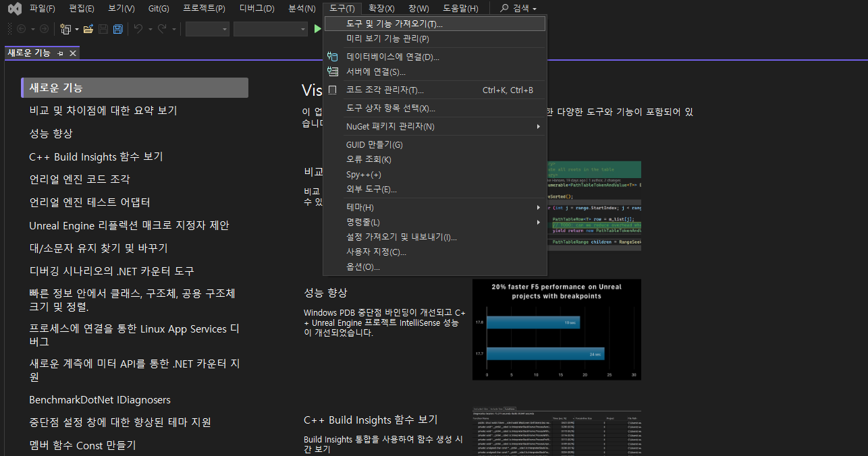868x456 pixels.
Task: Open C++ Build Insights 함수 보기 in left list
Action: (96, 156)
